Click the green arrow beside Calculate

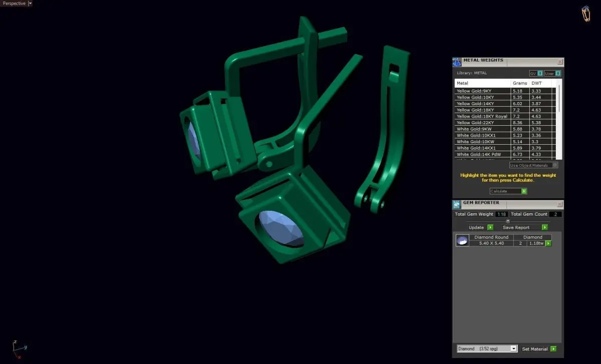click(524, 191)
